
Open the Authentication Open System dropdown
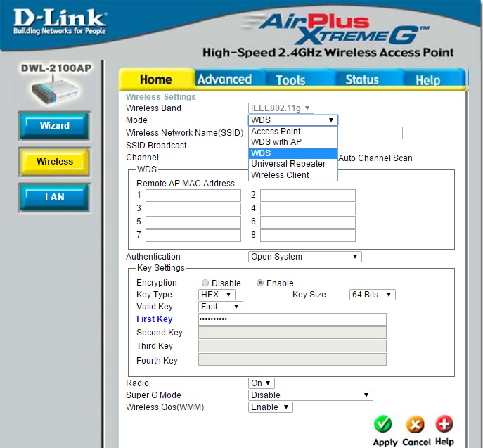305,257
